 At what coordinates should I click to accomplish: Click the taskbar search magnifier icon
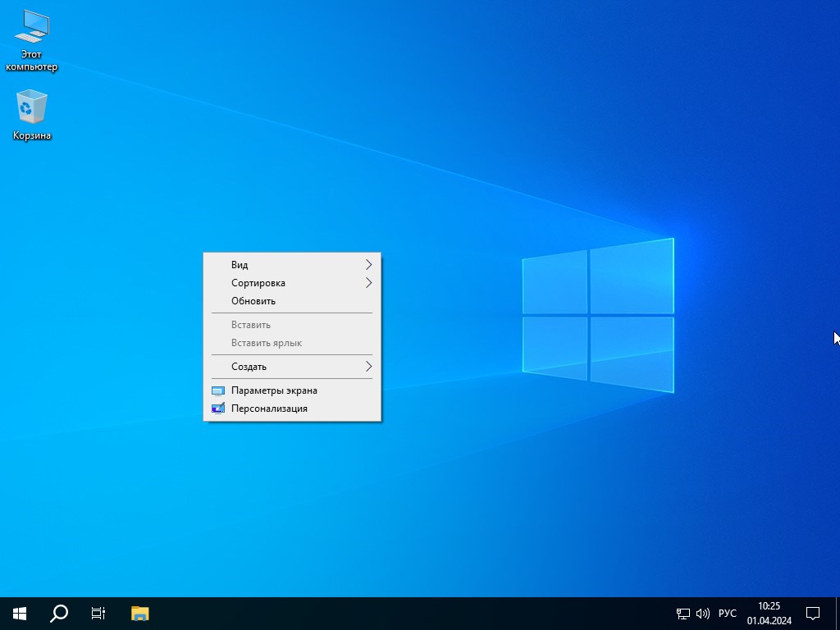click(x=59, y=613)
